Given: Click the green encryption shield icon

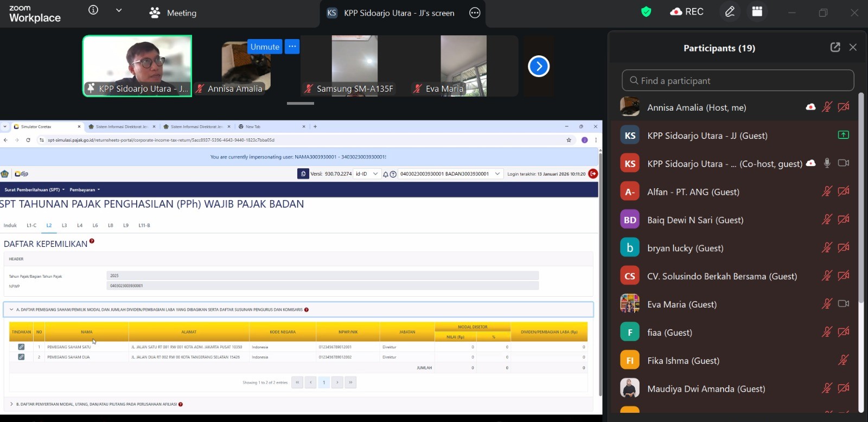Looking at the screenshot, I should pyautogui.click(x=646, y=12).
